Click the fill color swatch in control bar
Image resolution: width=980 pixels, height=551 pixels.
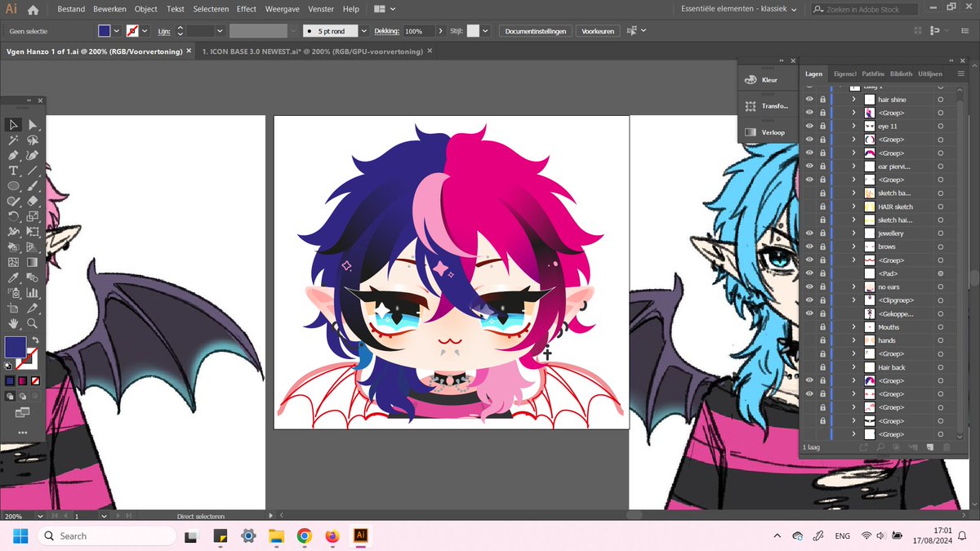click(x=105, y=31)
